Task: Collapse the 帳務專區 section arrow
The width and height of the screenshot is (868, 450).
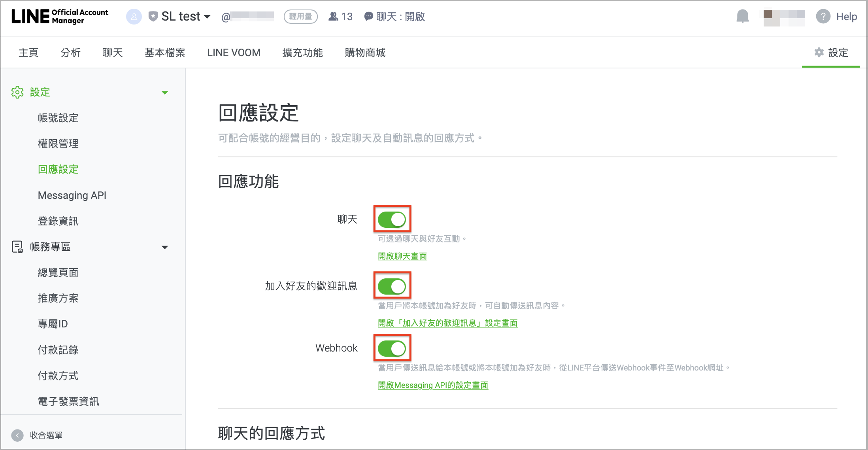Action: coord(165,247)
